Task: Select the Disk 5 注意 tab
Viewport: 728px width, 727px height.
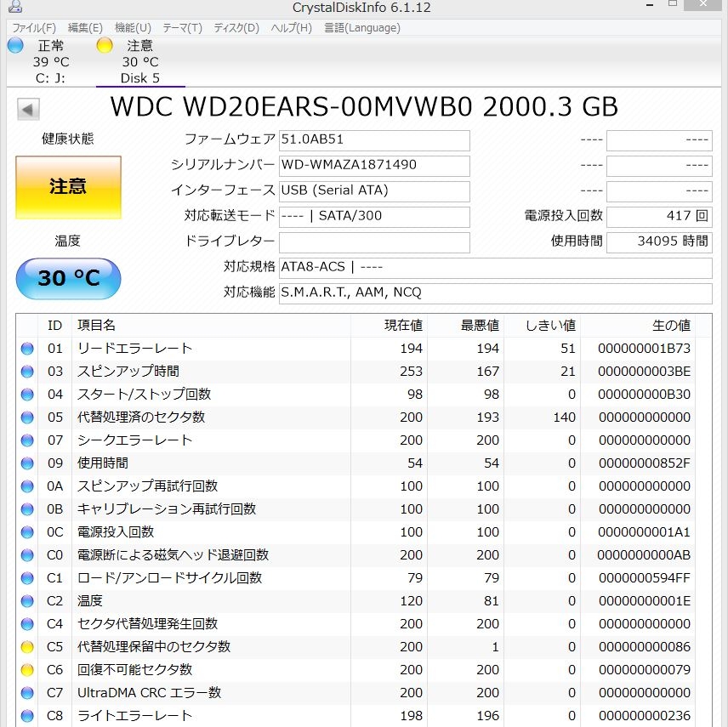Action: [140, 61]
